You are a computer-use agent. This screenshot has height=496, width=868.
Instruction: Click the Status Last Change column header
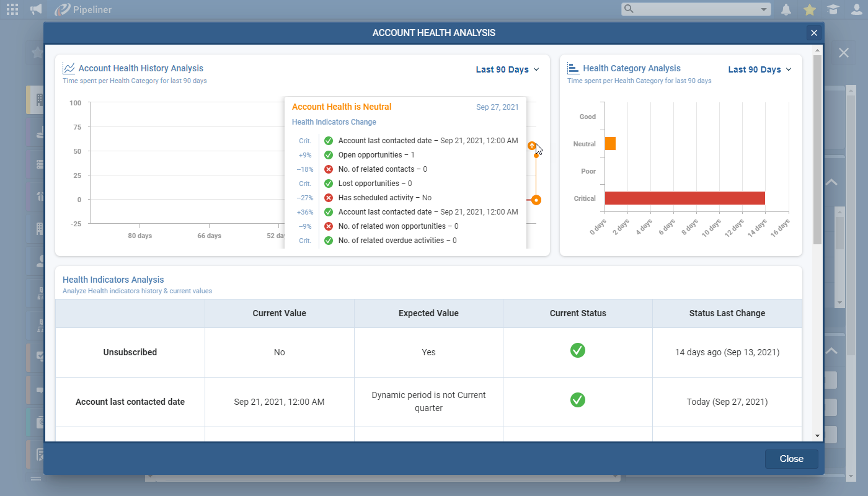click(727, 313)
